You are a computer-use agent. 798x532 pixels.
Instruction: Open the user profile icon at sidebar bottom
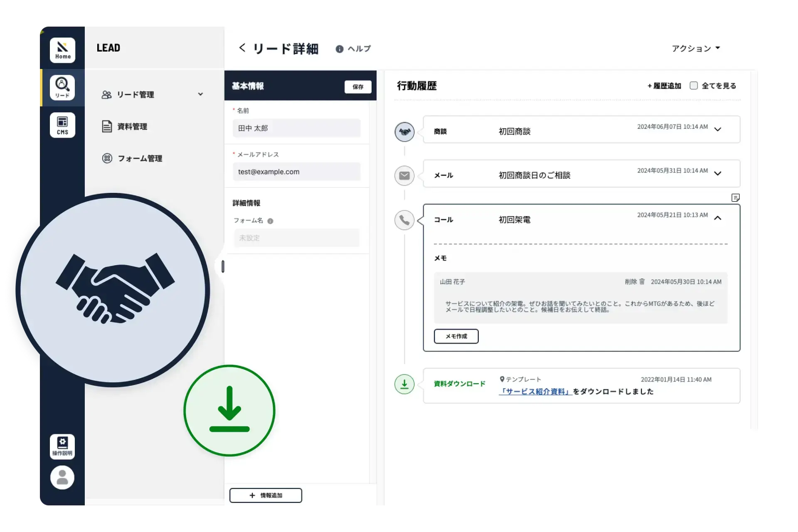point(62,478)
